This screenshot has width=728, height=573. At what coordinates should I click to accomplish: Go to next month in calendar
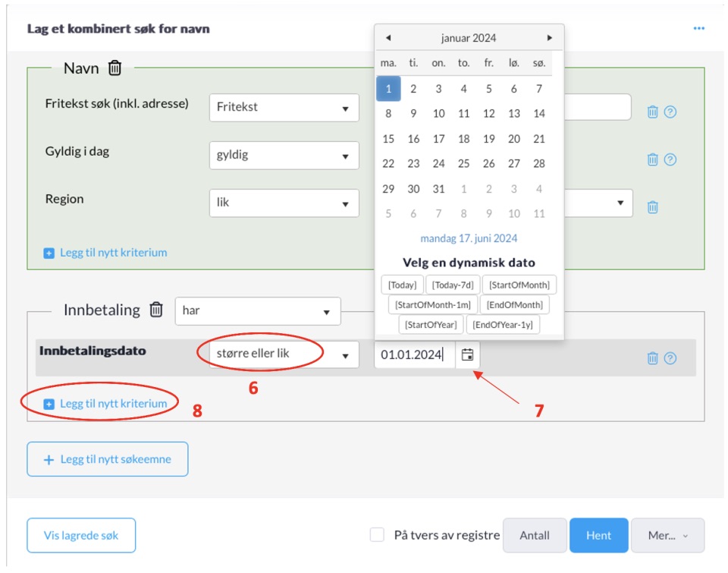pos(550,38)
